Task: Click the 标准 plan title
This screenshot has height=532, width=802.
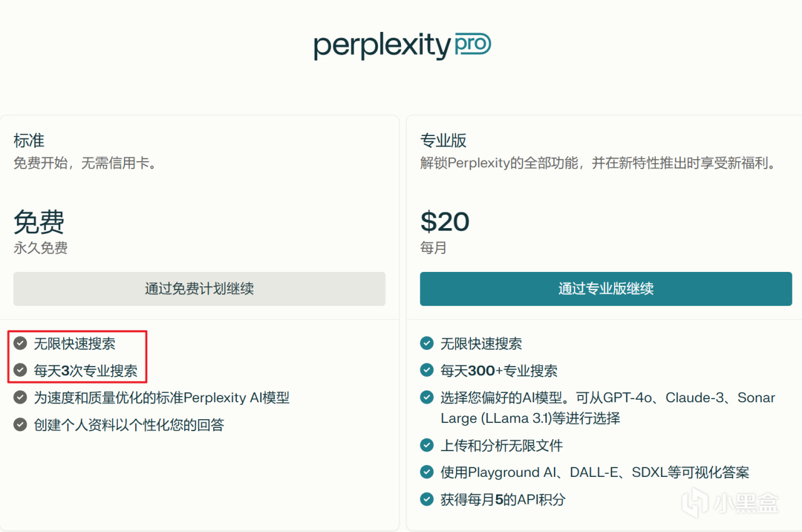Action: pyautogui.click(x=29, y=140)
